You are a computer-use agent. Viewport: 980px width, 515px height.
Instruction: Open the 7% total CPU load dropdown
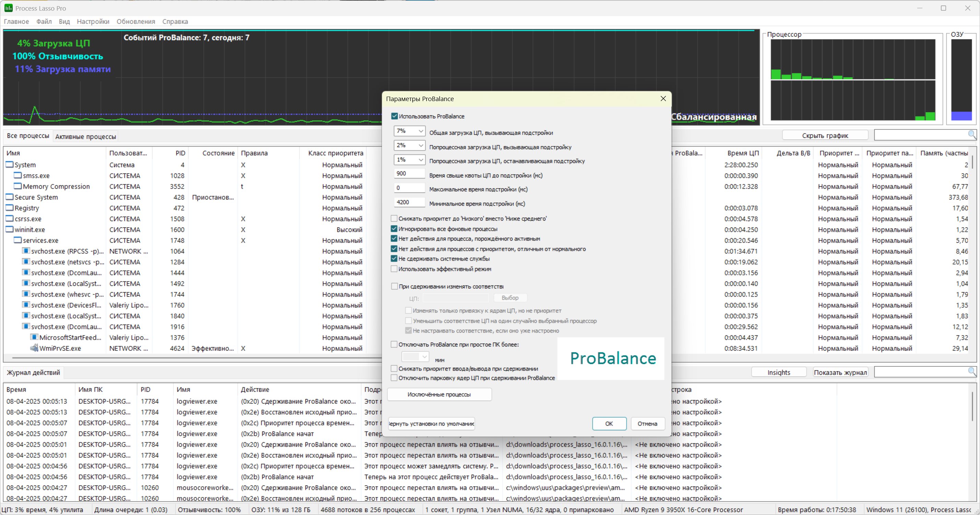click(420, 131)
